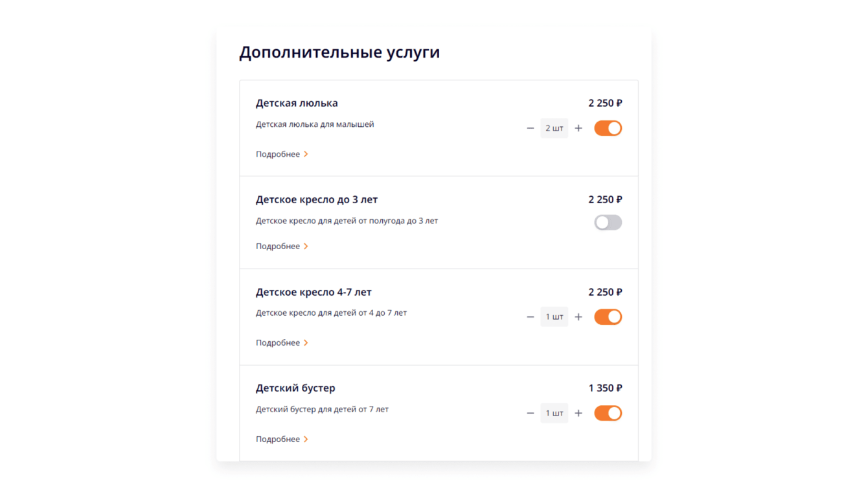The image size is (868, 488).
Task: Decrease quantity of Детский бустер
Action: click(531, 414)
